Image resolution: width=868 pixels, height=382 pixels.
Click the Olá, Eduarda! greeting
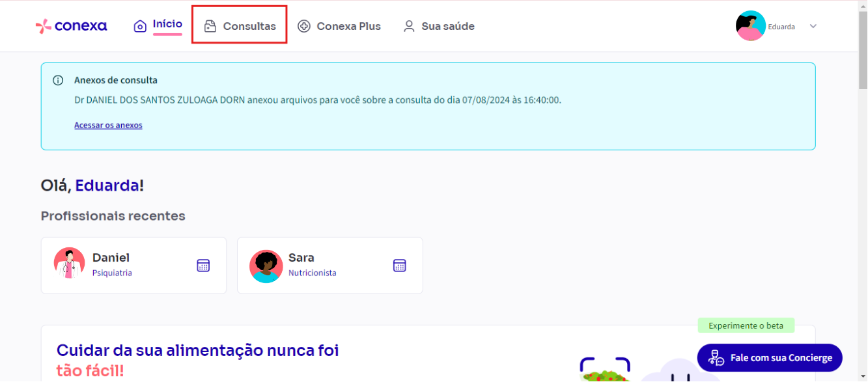[92, 185]
